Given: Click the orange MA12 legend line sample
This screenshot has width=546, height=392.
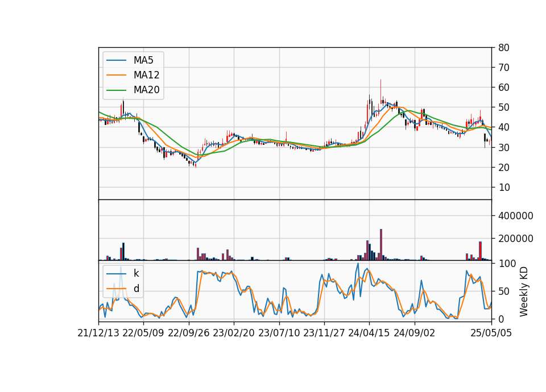Looking at the screenshot, I should [116, 75].
